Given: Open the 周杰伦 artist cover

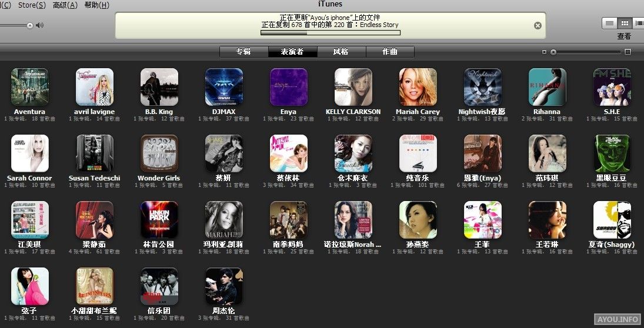Looking at the screenshot, I should [224, 286].
